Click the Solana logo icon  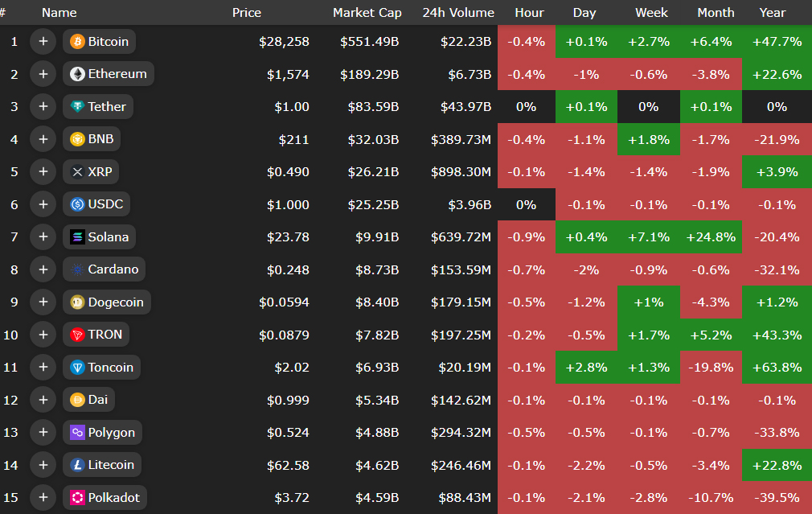[77, 237]
